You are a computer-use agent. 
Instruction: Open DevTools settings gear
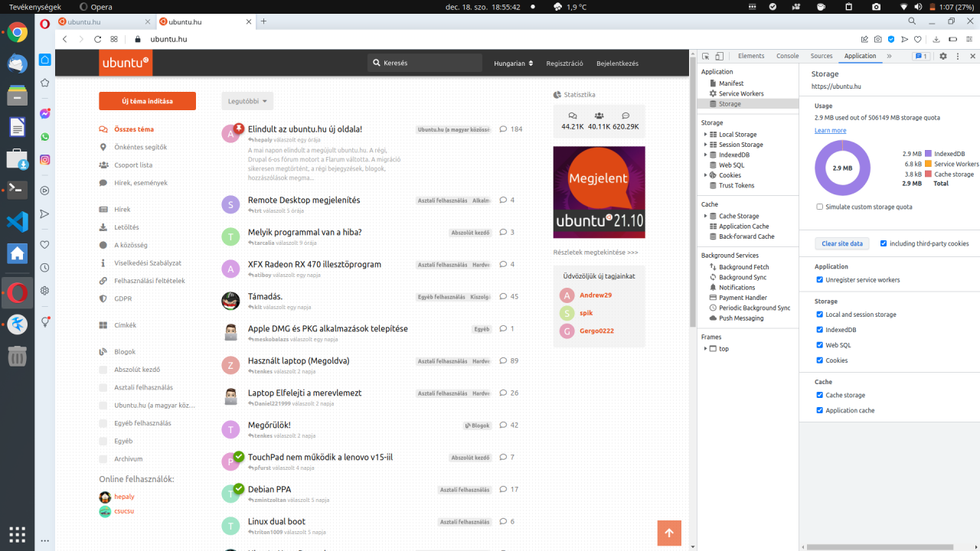coord(943,56)
